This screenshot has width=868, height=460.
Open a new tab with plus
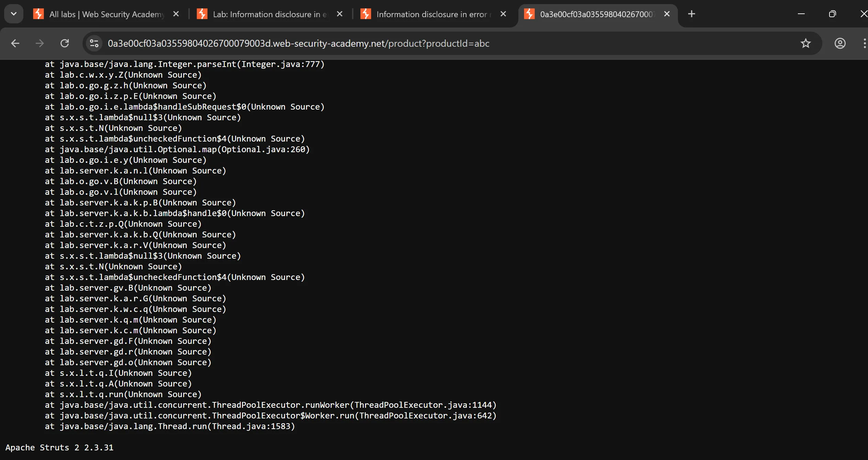[x=692, y=14]
